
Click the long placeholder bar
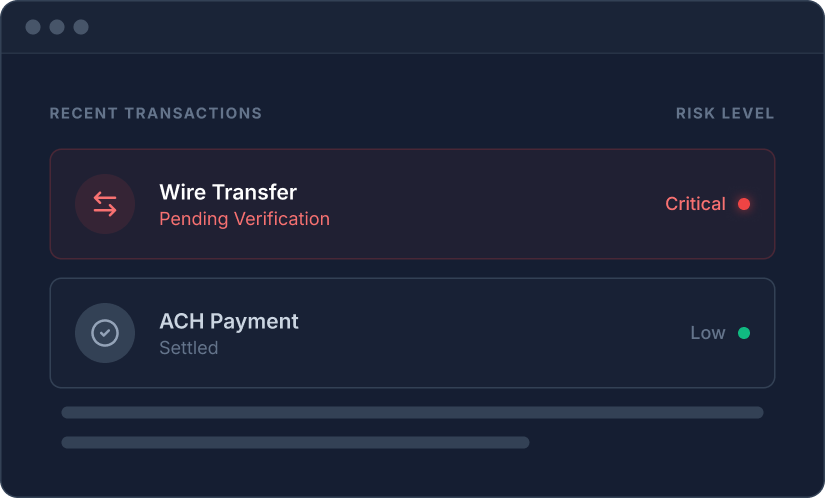click(x=412, y=412)
